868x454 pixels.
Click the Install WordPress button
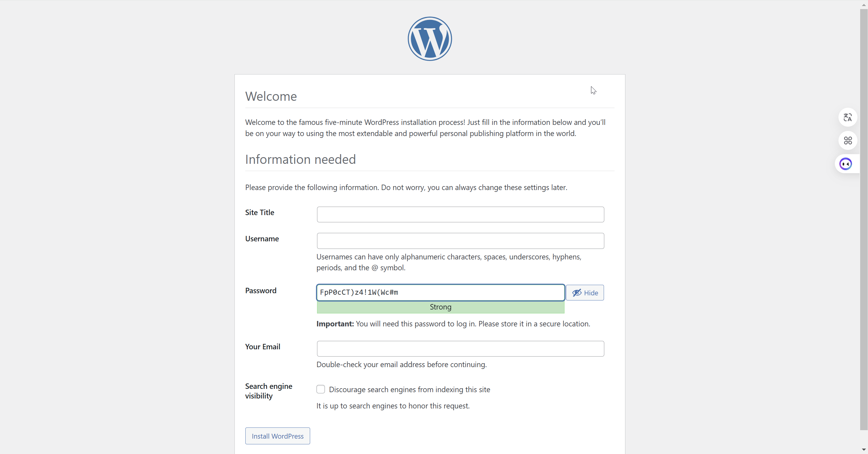click(x=277, y=436)
